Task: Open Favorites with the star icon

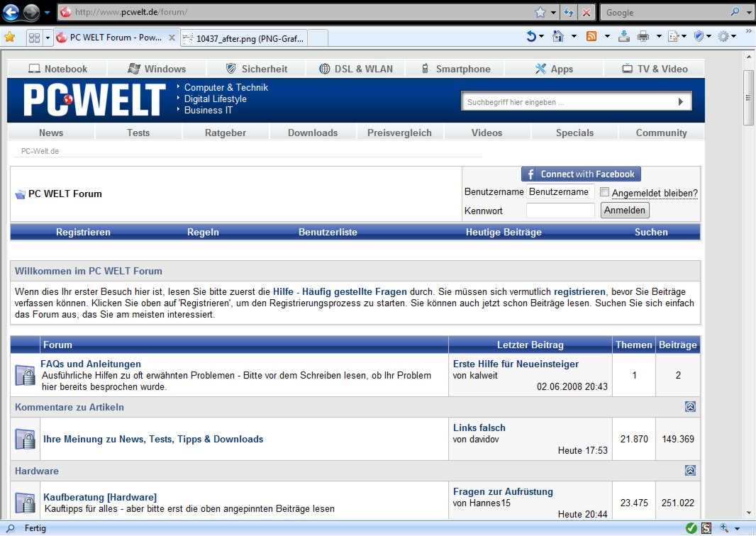Action: click(11, 37)
